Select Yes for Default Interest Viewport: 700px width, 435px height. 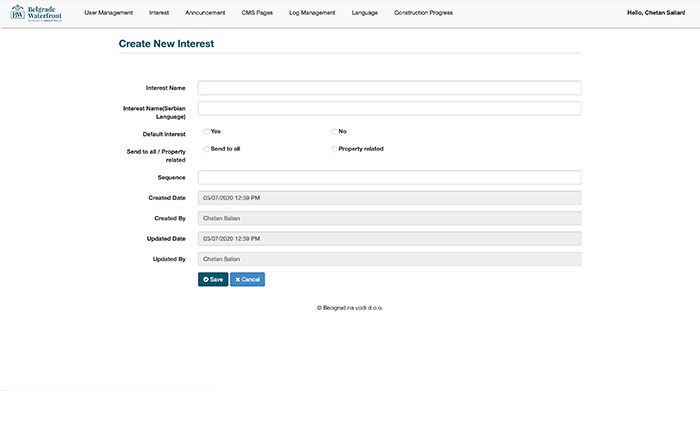(206, 131)
